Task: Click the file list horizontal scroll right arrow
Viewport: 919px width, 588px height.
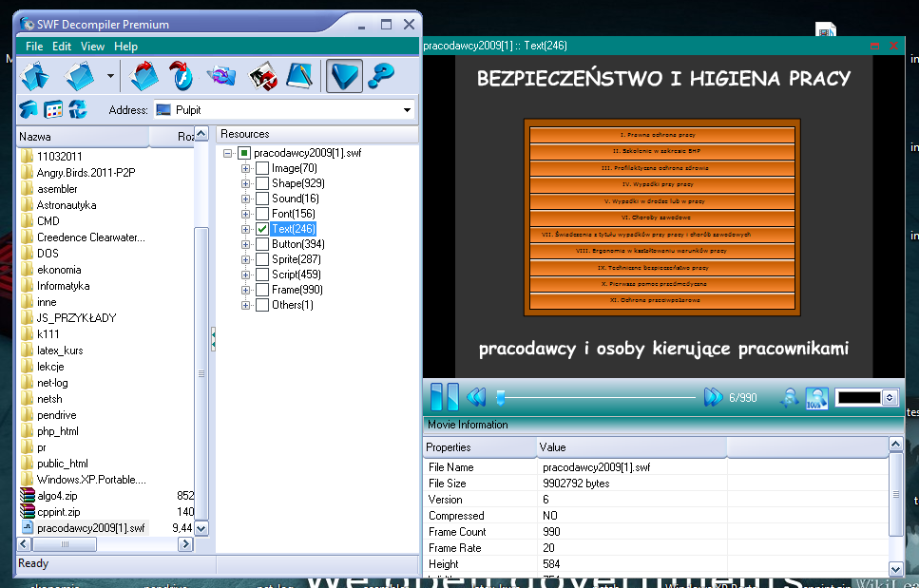Action: (x=185, y=544)
